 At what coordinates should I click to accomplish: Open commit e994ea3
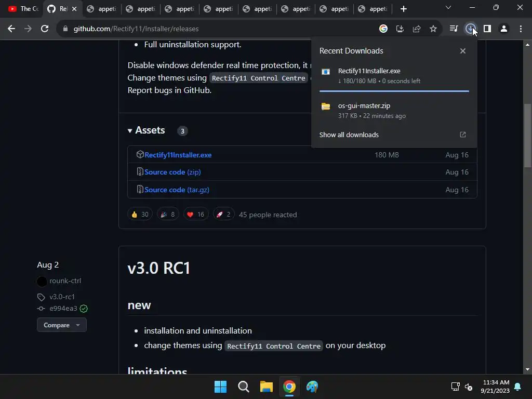coord(63,309)
